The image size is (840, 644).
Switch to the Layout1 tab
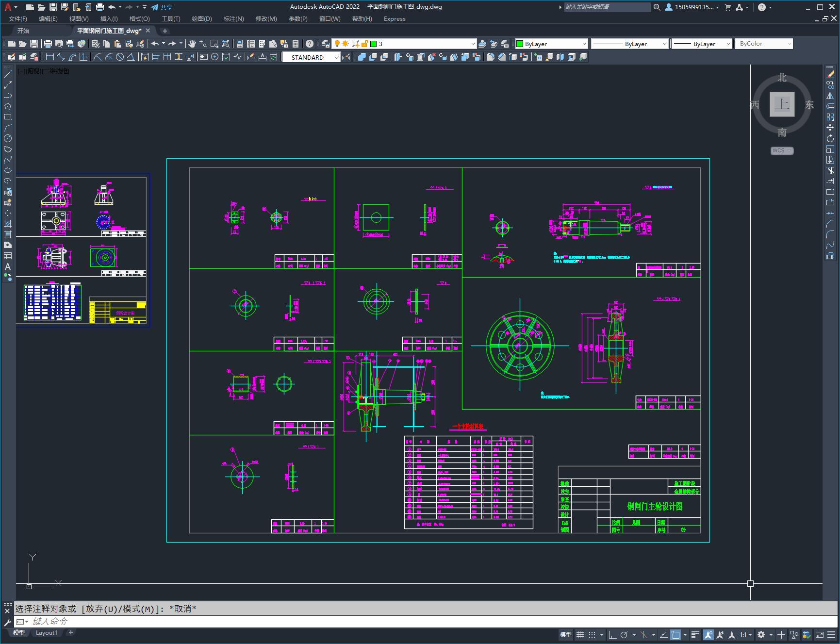47,633
